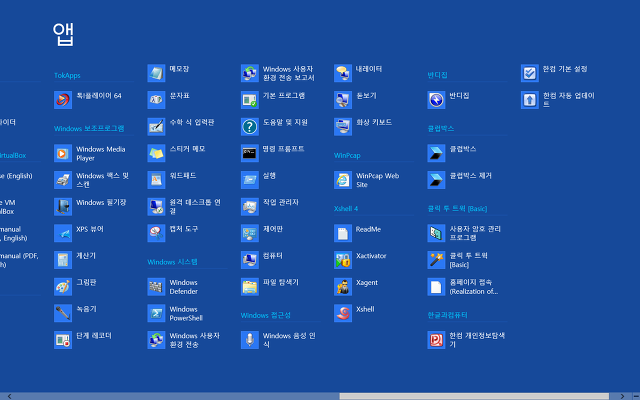Launch the 클립박스 icon
The width and height of the screenshot is (640, 400).
point(436,153)
